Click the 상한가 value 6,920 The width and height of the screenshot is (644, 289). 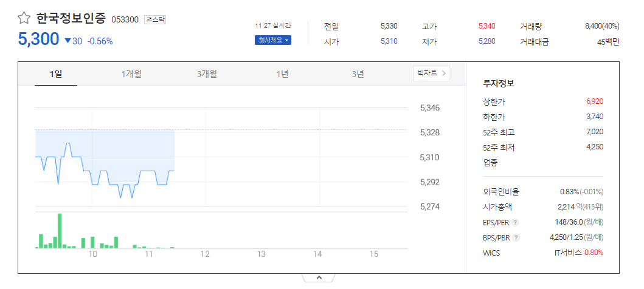pos(595,101)
